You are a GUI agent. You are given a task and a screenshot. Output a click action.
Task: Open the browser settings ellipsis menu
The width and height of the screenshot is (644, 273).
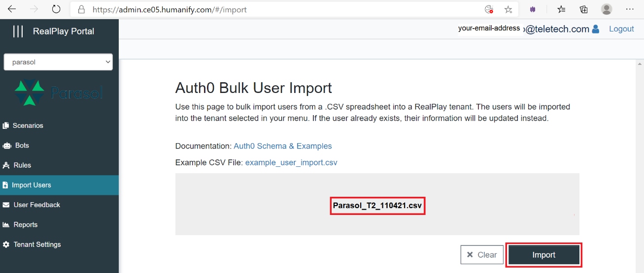click(630, 9)
